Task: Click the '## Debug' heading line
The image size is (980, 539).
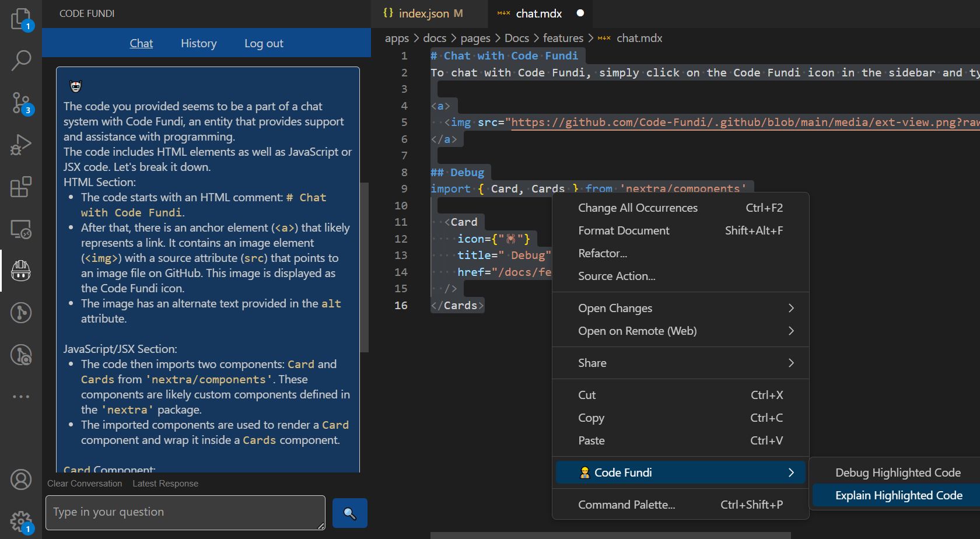Action: click(x=457, y=173)
